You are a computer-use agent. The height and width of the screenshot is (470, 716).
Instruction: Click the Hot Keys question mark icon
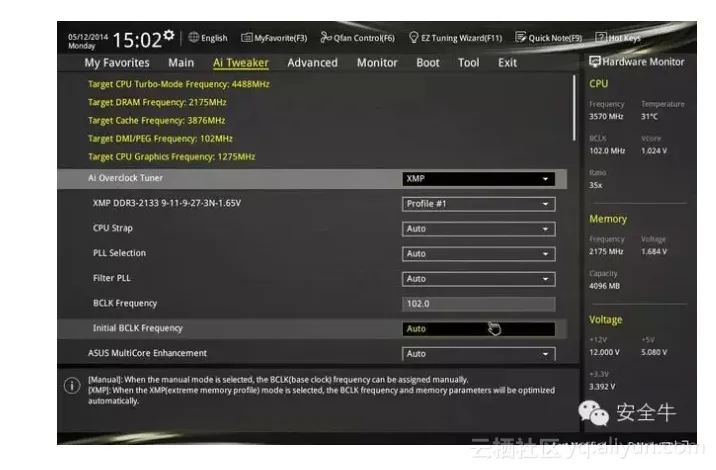601,37
